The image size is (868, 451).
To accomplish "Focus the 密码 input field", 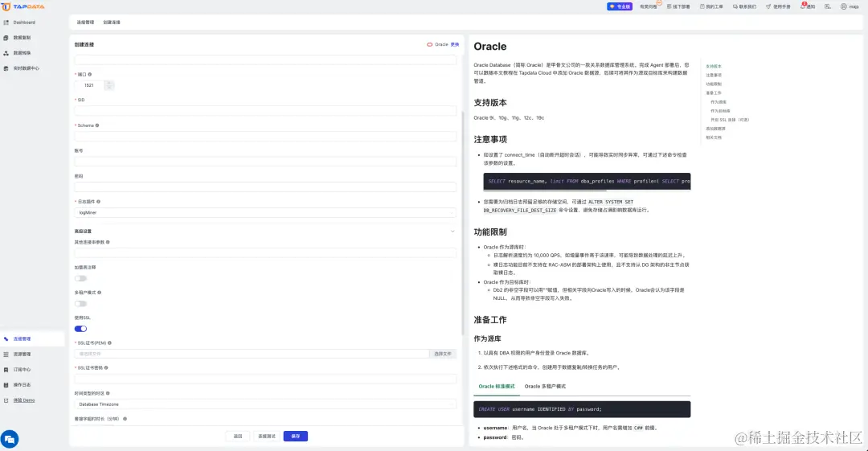I will click(265, 187).
